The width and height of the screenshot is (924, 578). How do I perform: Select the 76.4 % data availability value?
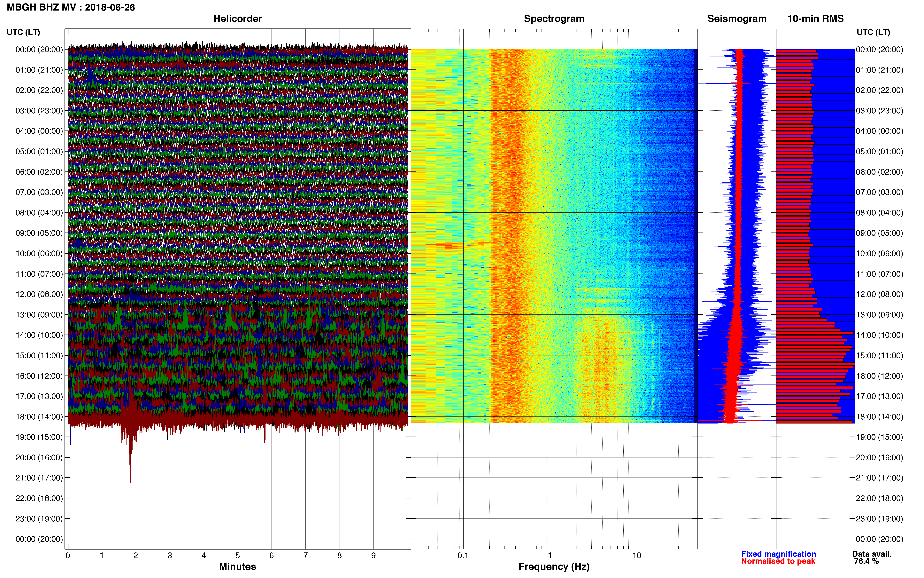point(866,561)
